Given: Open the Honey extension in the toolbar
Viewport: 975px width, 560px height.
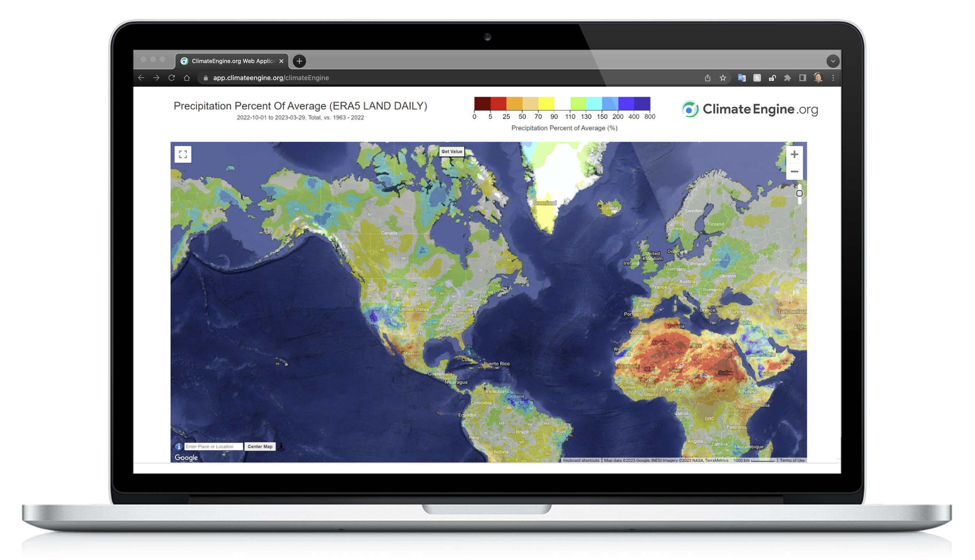Looking at the screenshot, I should tap(757, 78).
